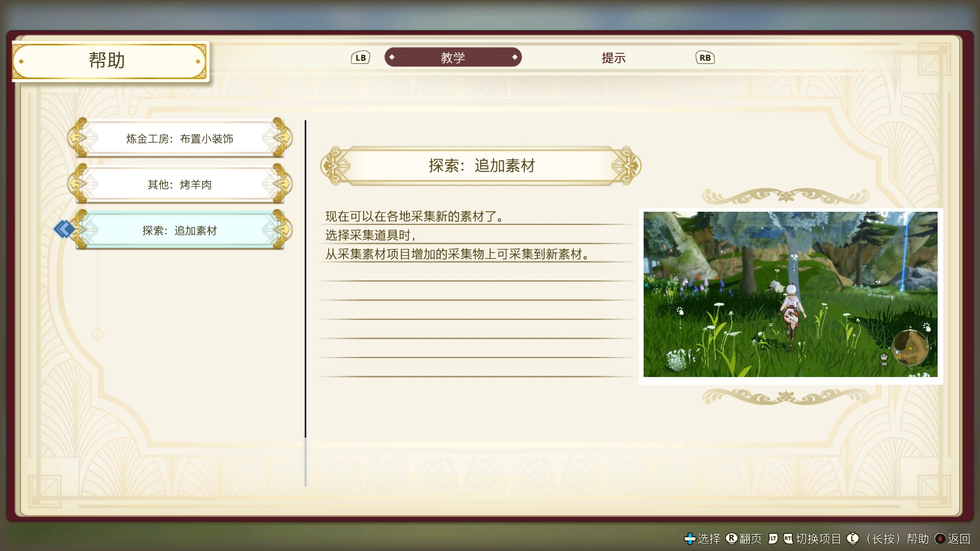Image resolution: width=980 pixels, height=551 pixels.
Task: Click the right diamond arrow on 教学 tab
Action: 516,57
